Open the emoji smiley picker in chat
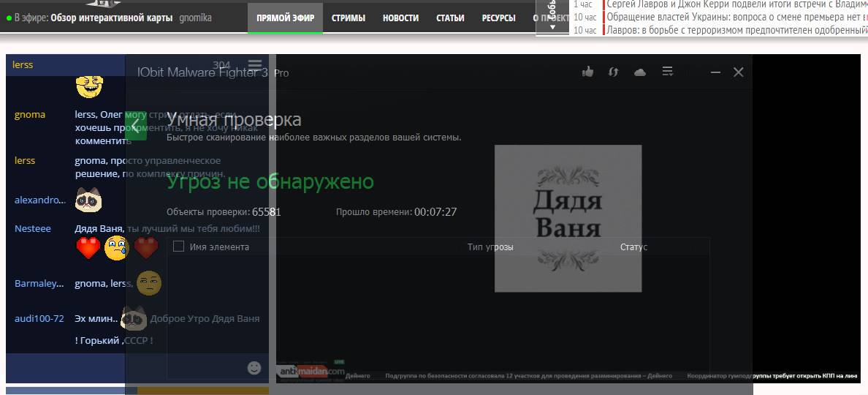The image size is (868, 395). coord(254,368)
